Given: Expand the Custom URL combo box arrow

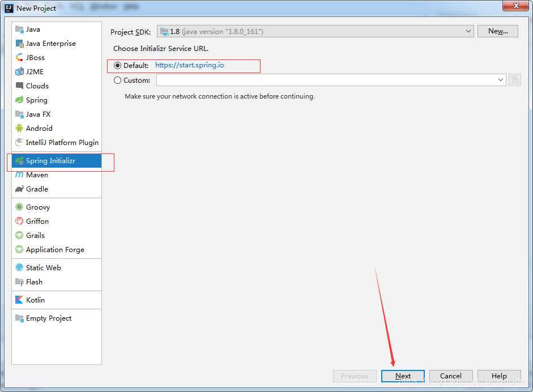Looking at the screenshot, I should tap(500, 80).
